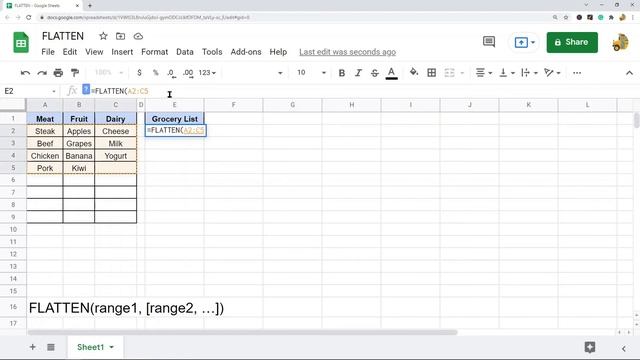Click the Merge cells icon
640x360 pixels.
[x=449, y=73]
